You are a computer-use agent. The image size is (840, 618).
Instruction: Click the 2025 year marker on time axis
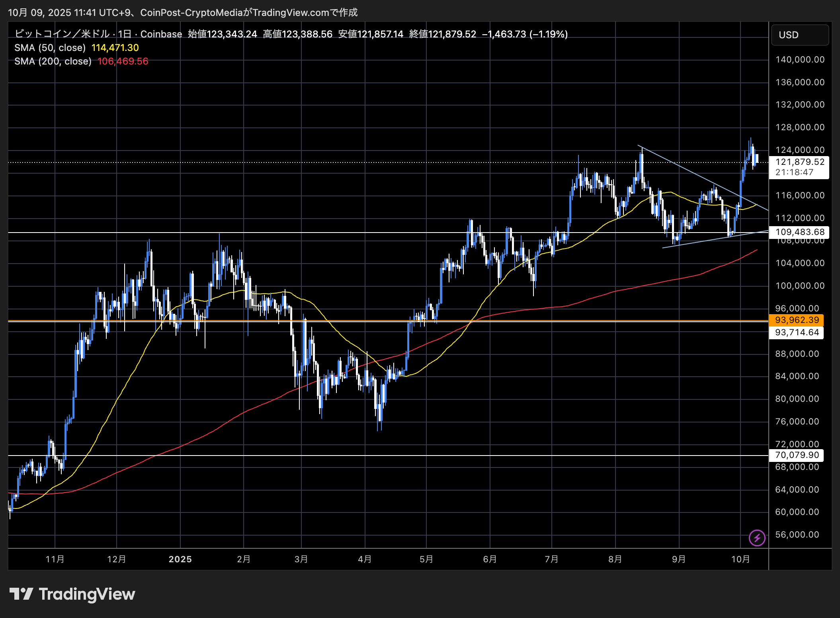click(x=180, y=559)
